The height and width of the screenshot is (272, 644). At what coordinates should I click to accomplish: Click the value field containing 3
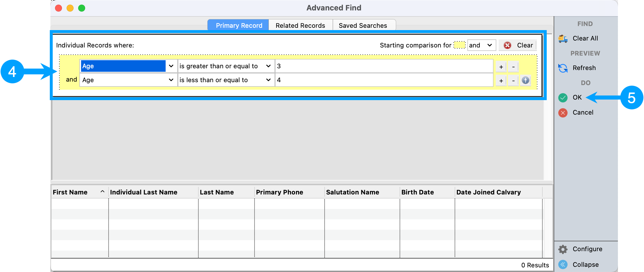click(384, 66)
